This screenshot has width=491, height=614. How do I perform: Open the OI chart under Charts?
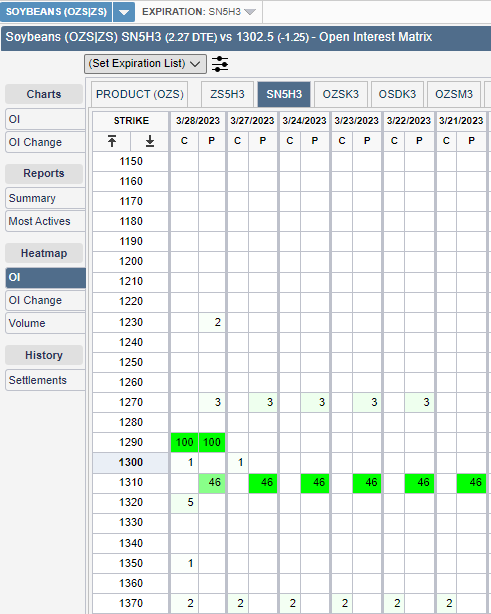tap(45, 119)
